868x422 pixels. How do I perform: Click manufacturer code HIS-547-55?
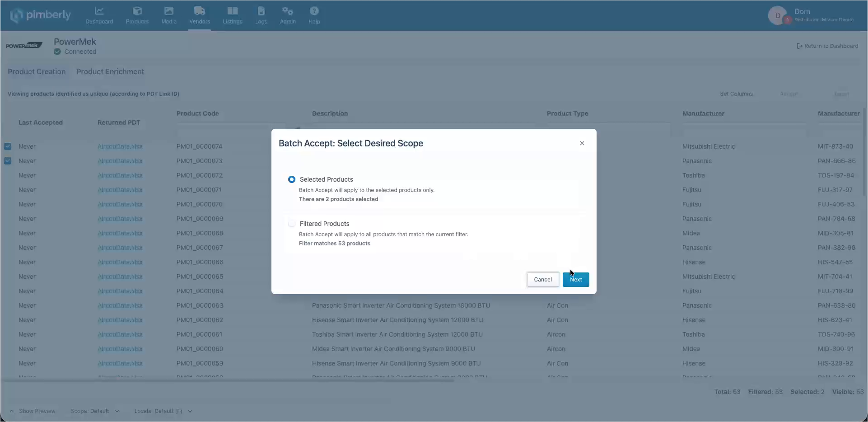point(835,262)
